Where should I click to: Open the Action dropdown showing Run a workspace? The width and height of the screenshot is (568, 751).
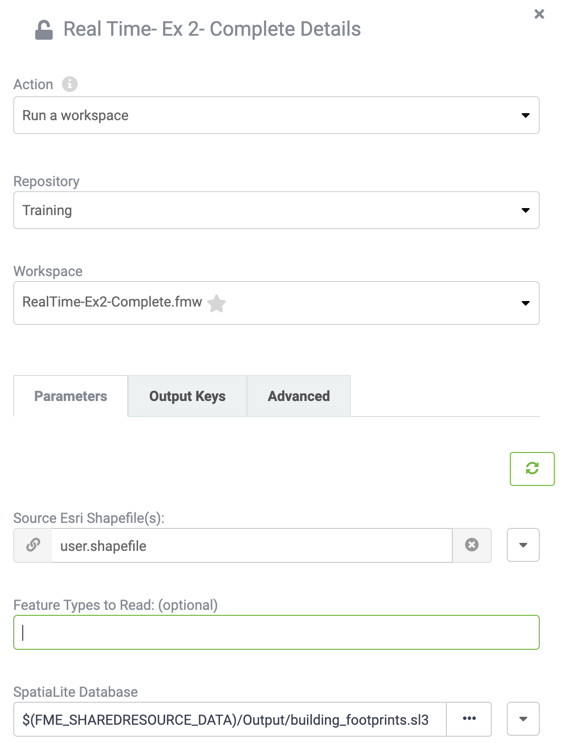coord(276,115)
